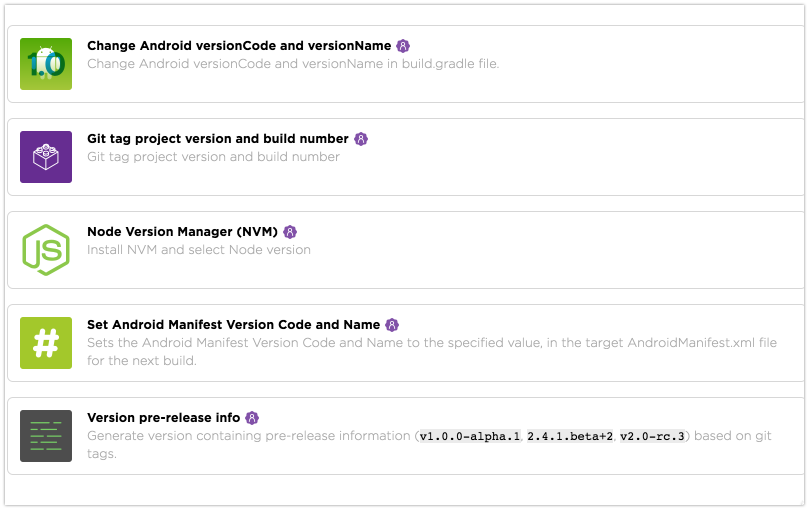Click the green Node.js NVM icon
Screen dimensions: 809x510
pyautogui.click(x=46, y=250)
